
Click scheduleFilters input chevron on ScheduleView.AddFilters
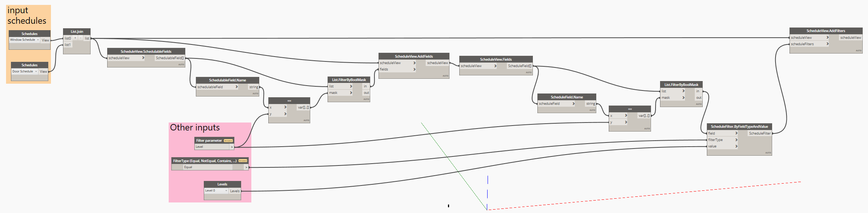pyautogui.click(x=827, y=44)
